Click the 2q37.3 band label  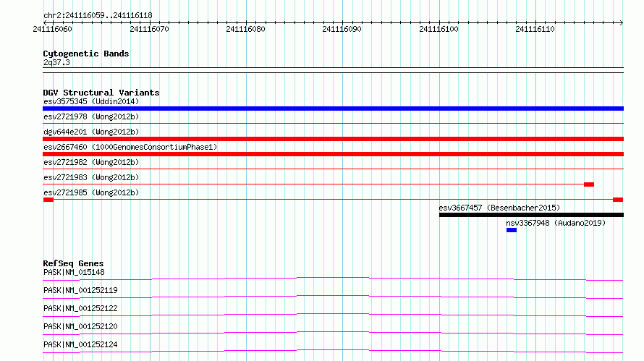pyautogui.click(x=56, y=62)
